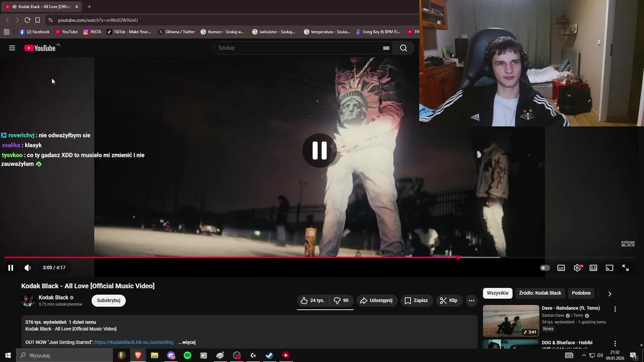Screen dimensions: 644x362
Task: Pause the video with player bar button
Action: [x=11, y=267]
